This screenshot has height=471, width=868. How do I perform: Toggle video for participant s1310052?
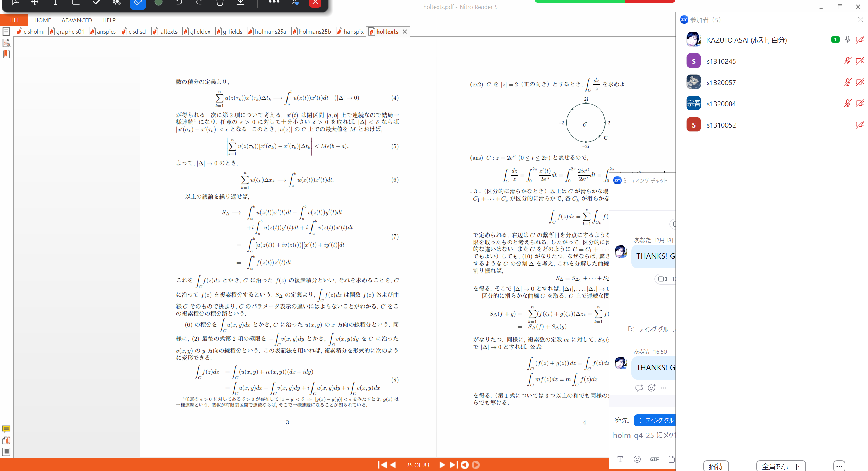860,125
